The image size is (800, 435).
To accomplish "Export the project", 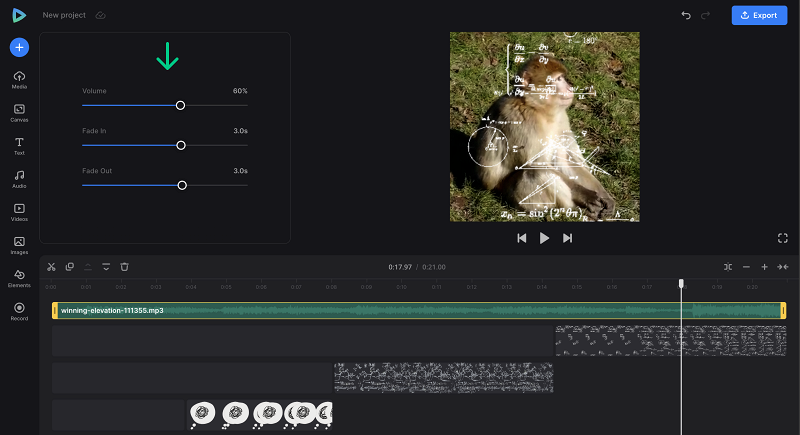I will (x=759, y=15).
